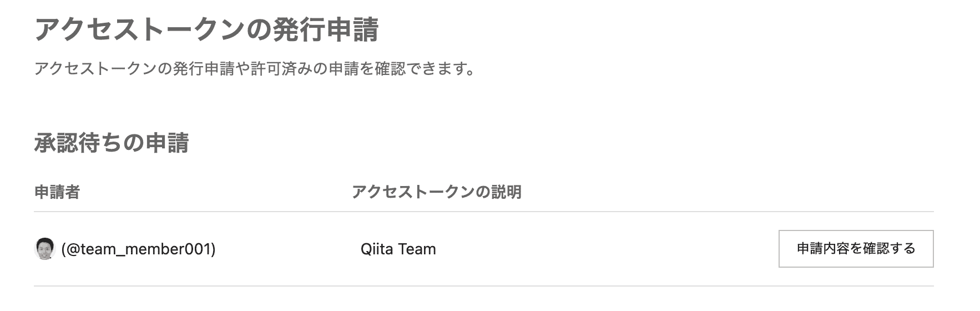Screen dimensions: 980x311
Task: Click the アクセストークンの発行申請 page title
Action: pos(206,30)
